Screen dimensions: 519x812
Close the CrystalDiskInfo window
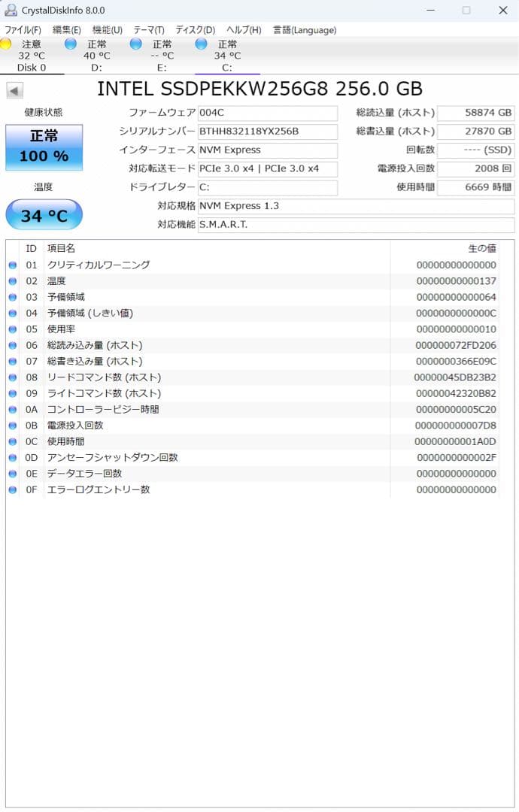pyautogui.click(x=503, y=11)
